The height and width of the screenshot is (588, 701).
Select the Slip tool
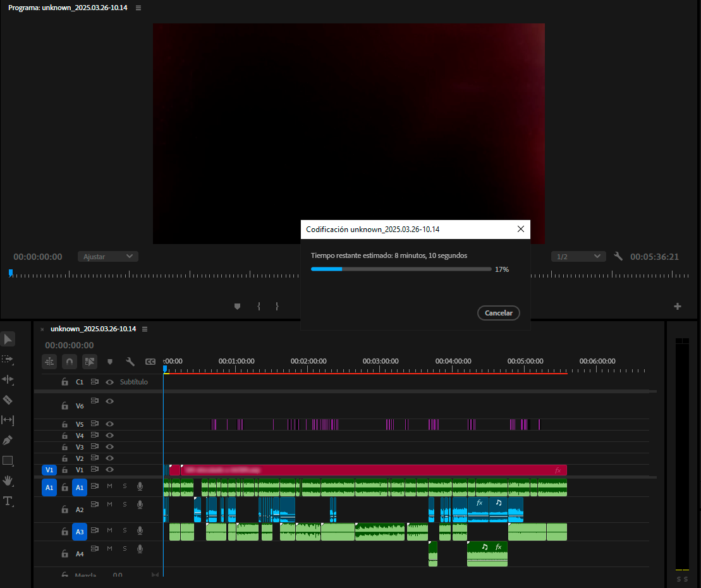8,420
